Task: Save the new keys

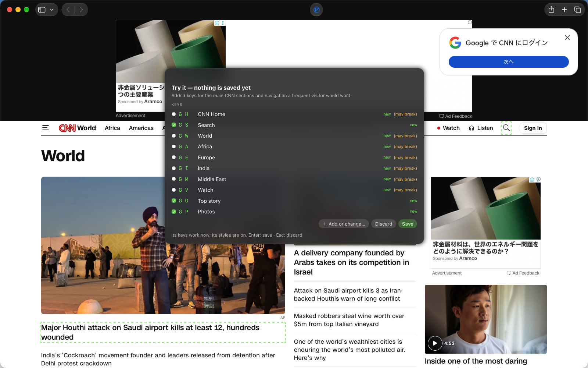Action: pyautogui.click(x=408, y=224)
